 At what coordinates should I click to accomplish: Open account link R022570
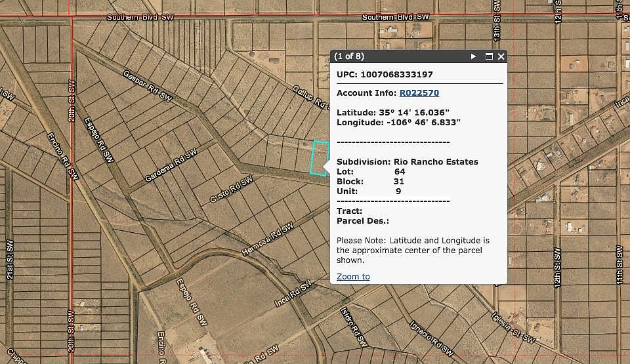click(419, 93)
